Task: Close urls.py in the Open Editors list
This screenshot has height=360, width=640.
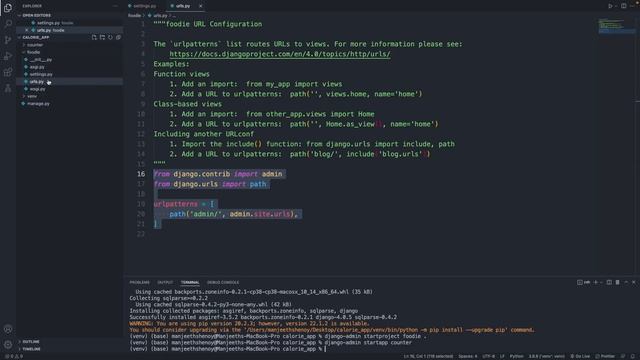Action: 27,30
